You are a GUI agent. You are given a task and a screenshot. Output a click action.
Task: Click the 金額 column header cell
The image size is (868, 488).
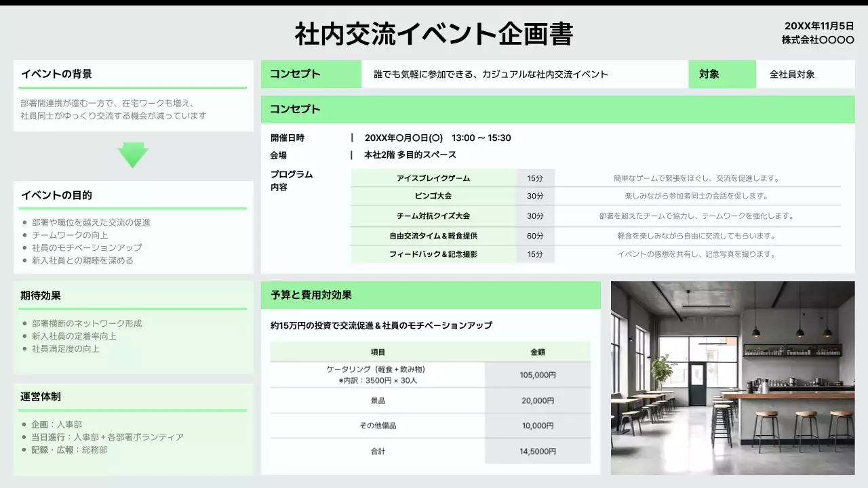tap(538, 351)
